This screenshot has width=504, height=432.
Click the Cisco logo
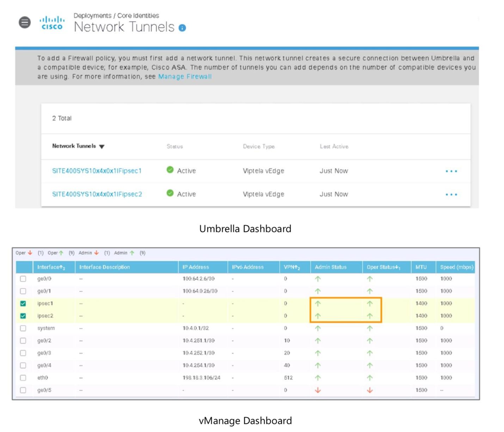pos(52,23)
